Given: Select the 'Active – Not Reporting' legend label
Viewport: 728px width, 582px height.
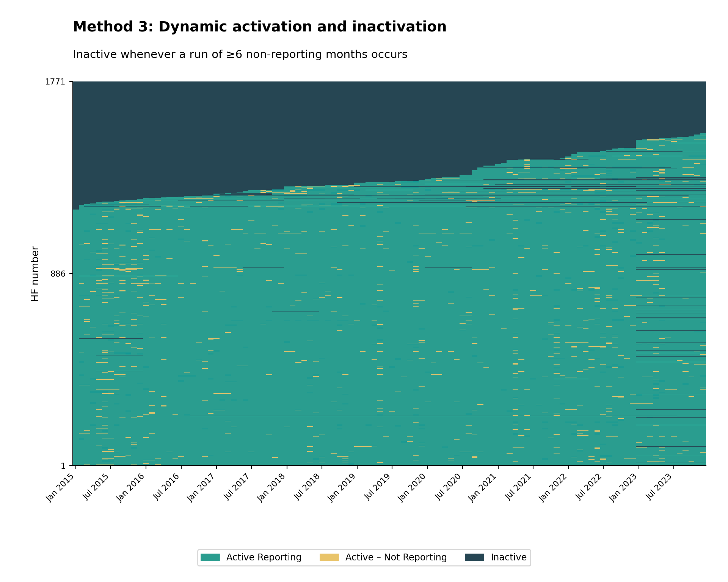Looking at the screenshot, I should 396,557.
